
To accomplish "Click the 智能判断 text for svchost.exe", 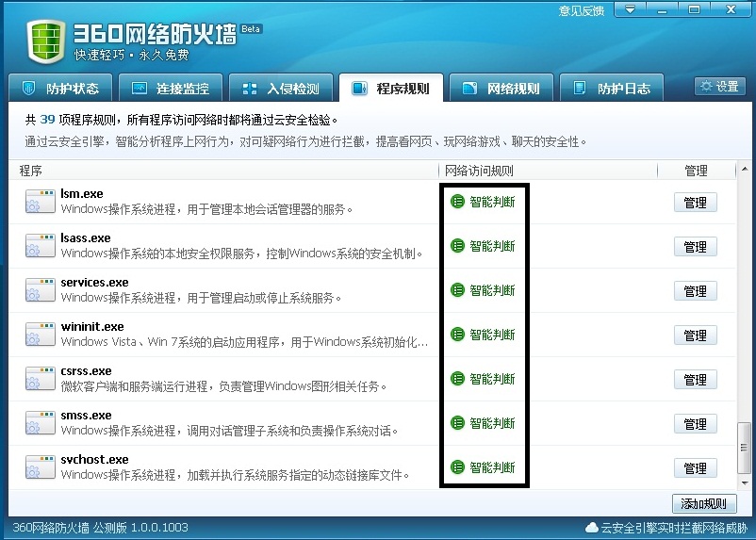I will pyautogui.click(x=492, y=467).
